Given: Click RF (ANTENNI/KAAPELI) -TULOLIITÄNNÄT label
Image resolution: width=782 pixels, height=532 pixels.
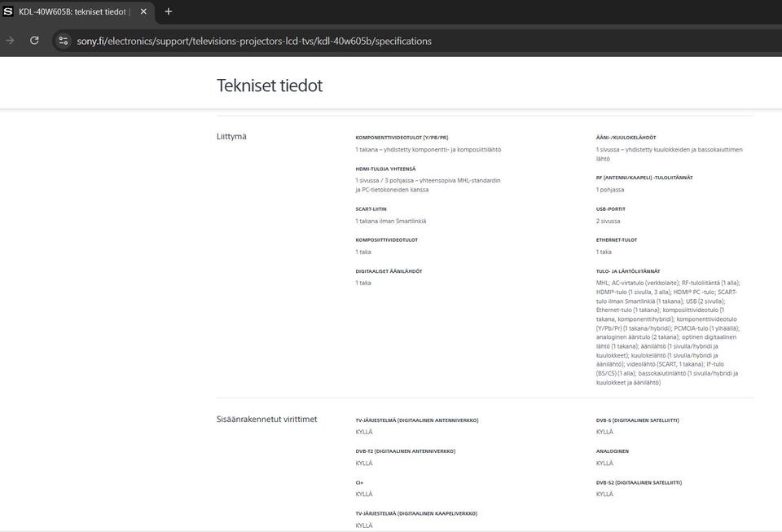Looking at the screenshot, I should point(644,178).
